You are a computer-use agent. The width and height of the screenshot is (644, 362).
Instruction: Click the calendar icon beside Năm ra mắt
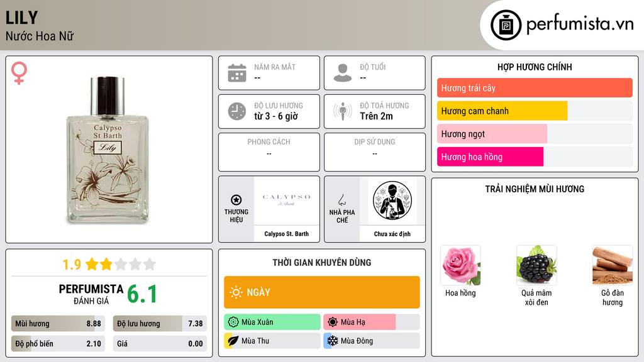click(237, 73)
